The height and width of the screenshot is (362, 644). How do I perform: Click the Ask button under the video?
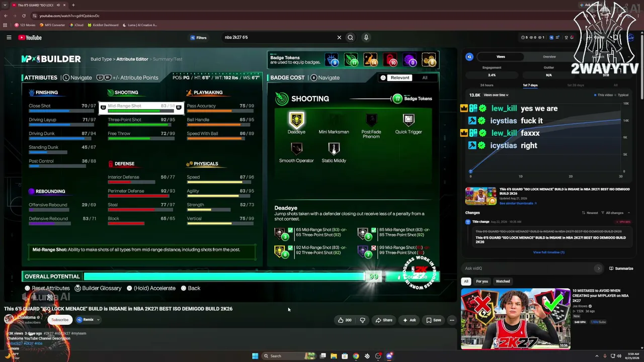point(410,320)
